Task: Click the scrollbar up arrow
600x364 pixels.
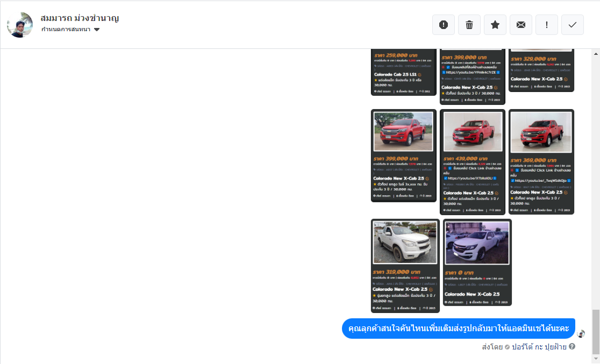Action: pos(596,54)
